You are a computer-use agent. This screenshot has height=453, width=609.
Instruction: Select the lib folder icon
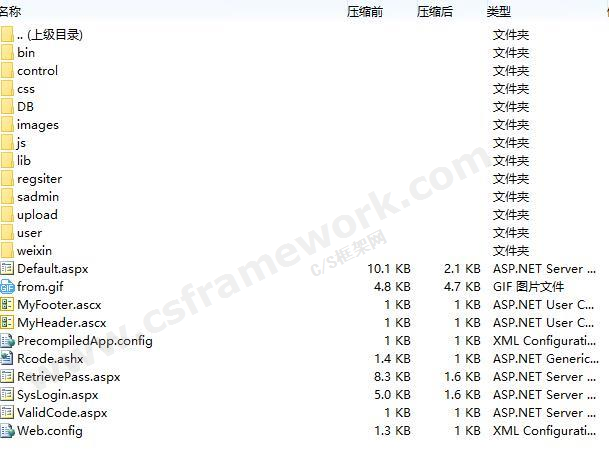pyautogui.click(x=7, y=160)
